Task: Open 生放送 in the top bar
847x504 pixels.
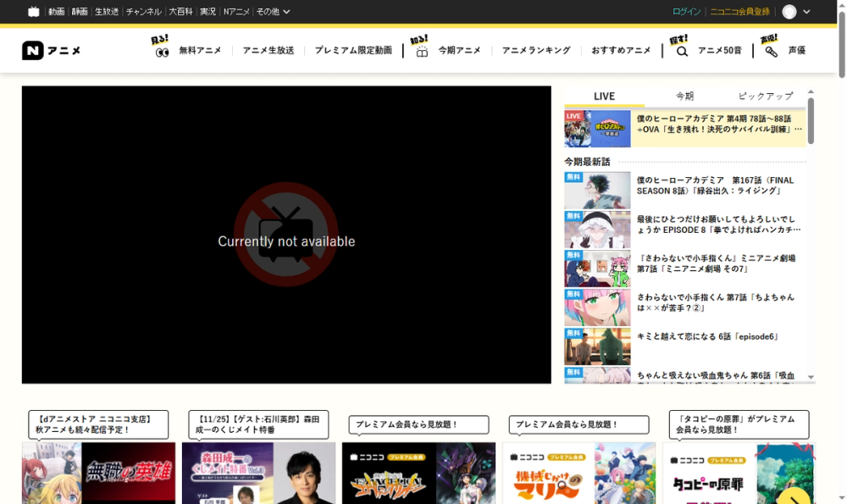Action: (x=107, y=11)
